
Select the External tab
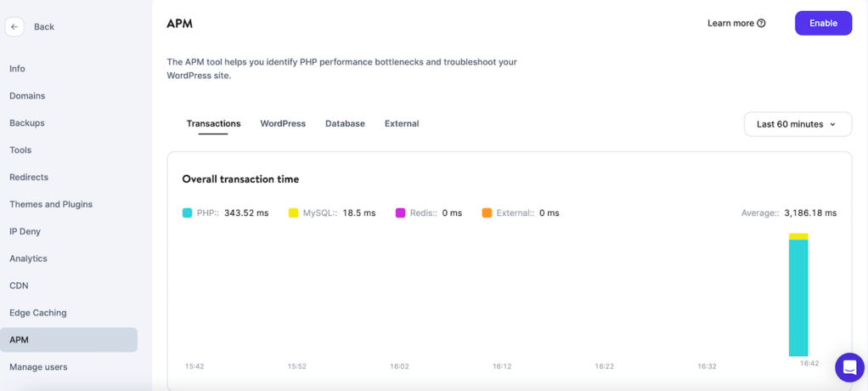coord(402,123)
